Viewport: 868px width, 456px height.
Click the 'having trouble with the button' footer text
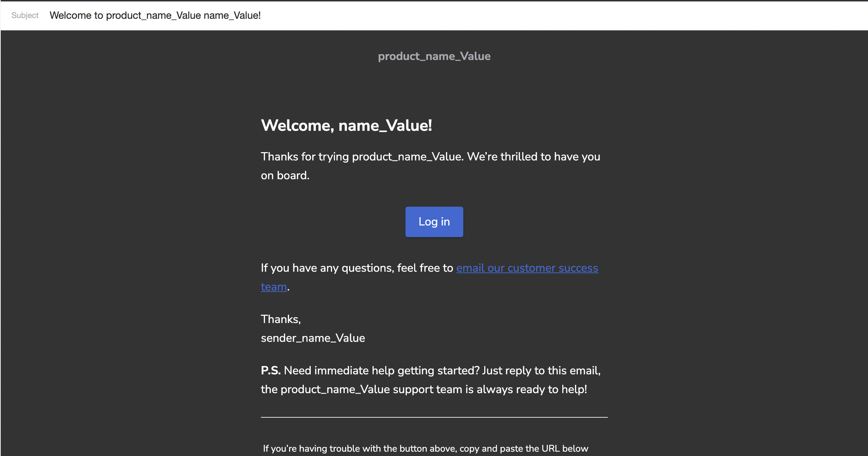[426, 449]
